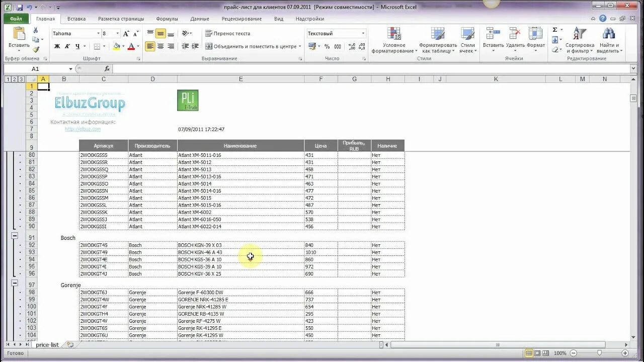Click the percent style icon

(327, 46)
